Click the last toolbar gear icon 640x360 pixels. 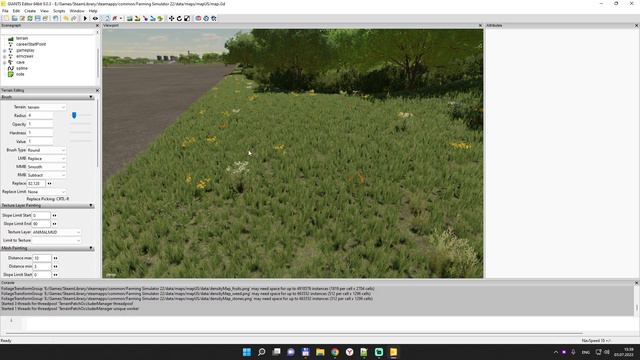(x=214, y=18)
